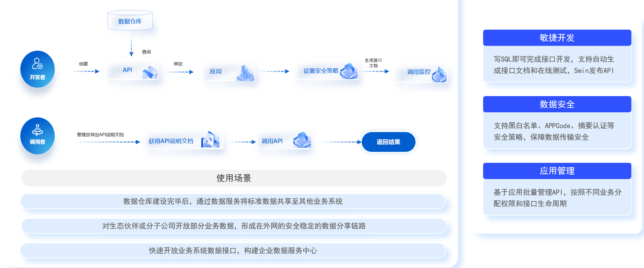Image resolution: width=644 pixels, height=268 pixels.
Task: Click the 调用监控 text label
Action: [x=419, y=72]
